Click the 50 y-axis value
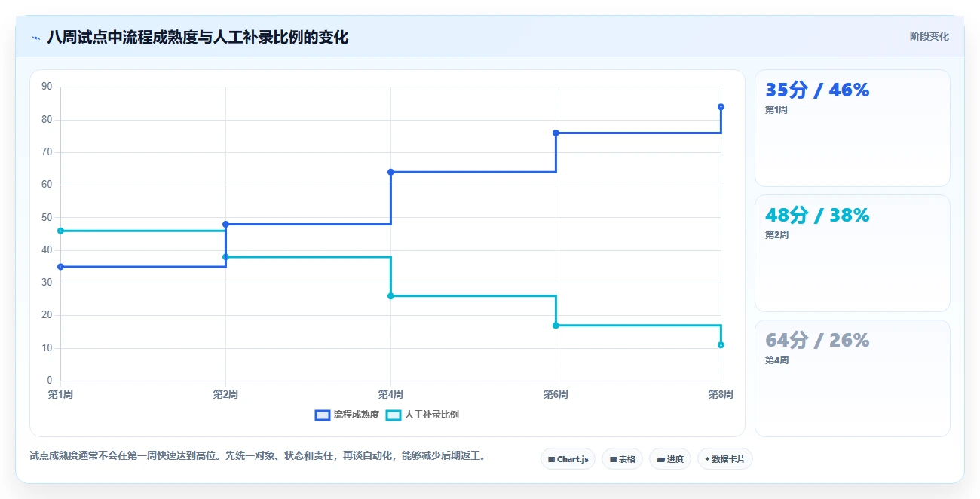 [47, 217]
